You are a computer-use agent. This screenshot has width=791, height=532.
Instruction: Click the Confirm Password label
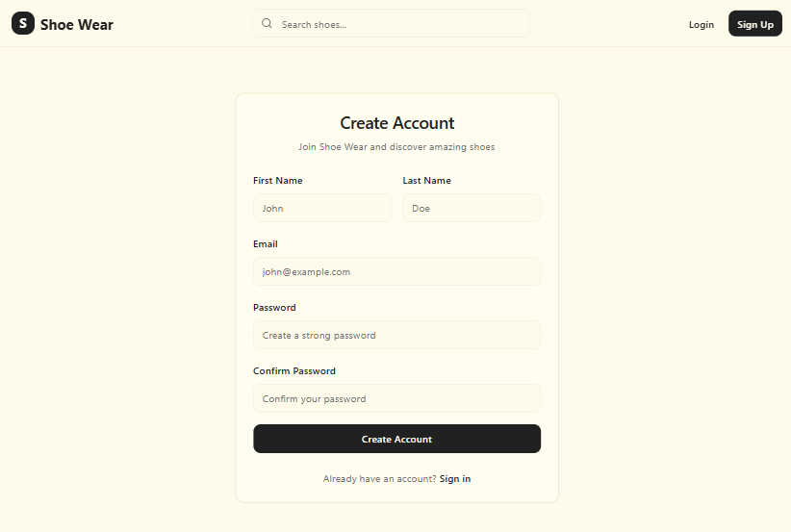point(294,371)
